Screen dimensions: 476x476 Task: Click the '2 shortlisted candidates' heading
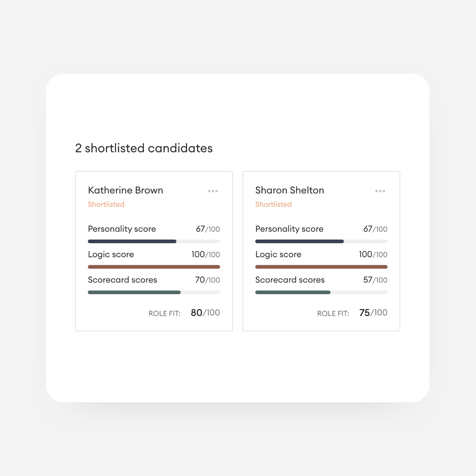[x=144, y=148]
